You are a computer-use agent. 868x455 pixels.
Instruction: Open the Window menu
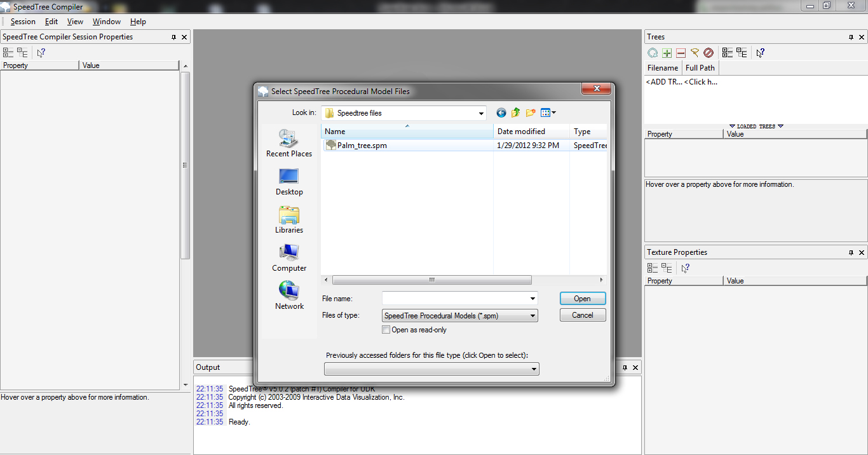(107, 22)
